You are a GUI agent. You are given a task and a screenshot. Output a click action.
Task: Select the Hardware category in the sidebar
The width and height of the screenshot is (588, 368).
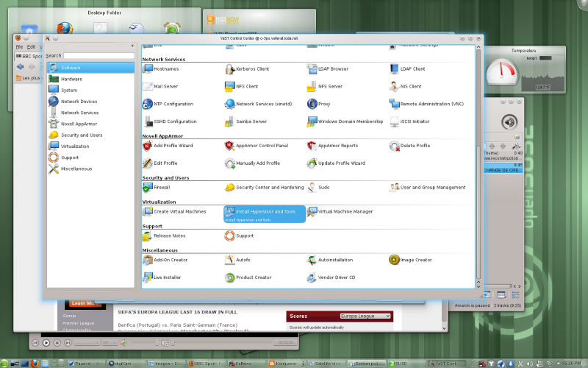pos(90,79)
